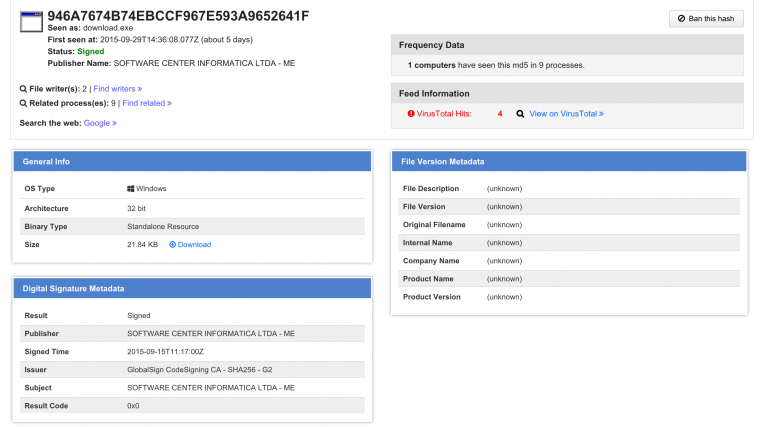Click the green Signed status text
Viewport: 765px width, 427px height.
click(89, 50)
